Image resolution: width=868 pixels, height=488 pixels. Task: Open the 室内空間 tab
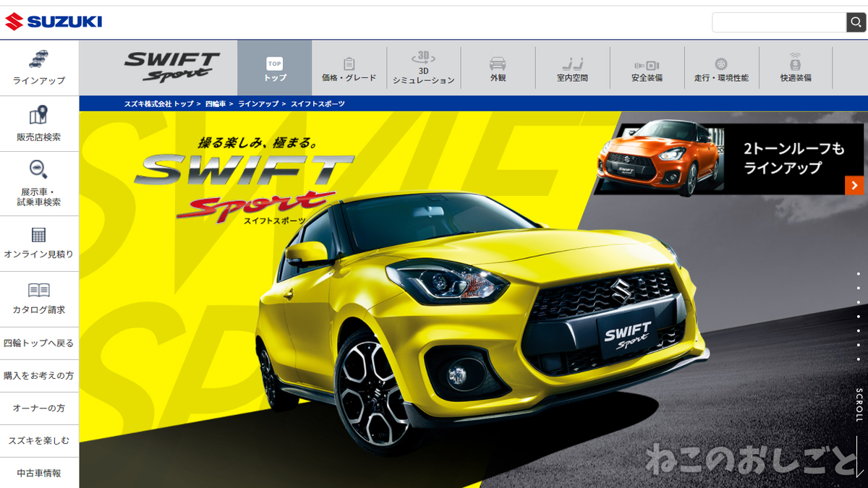click(573, 68)
